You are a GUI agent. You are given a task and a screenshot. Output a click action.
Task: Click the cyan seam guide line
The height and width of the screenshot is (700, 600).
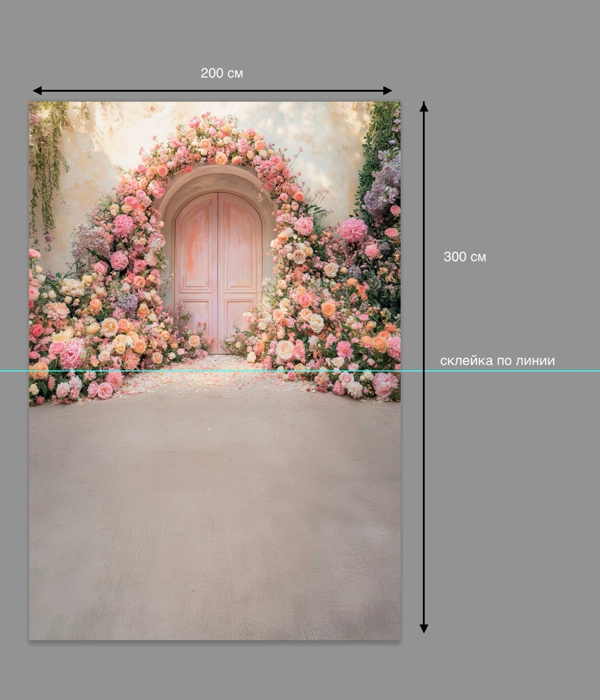coord(300,371)
